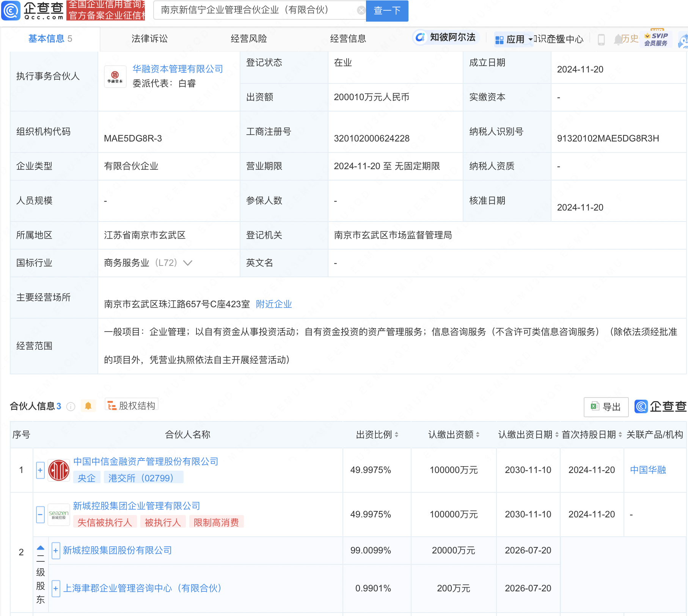Open the 应用 apps dropdown

[x=514, y=39]
